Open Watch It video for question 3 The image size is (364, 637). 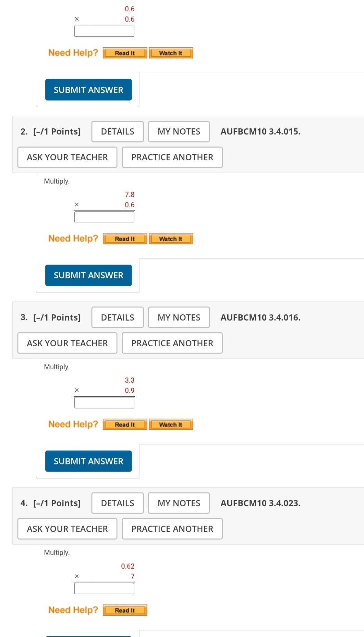pos(171,425)
